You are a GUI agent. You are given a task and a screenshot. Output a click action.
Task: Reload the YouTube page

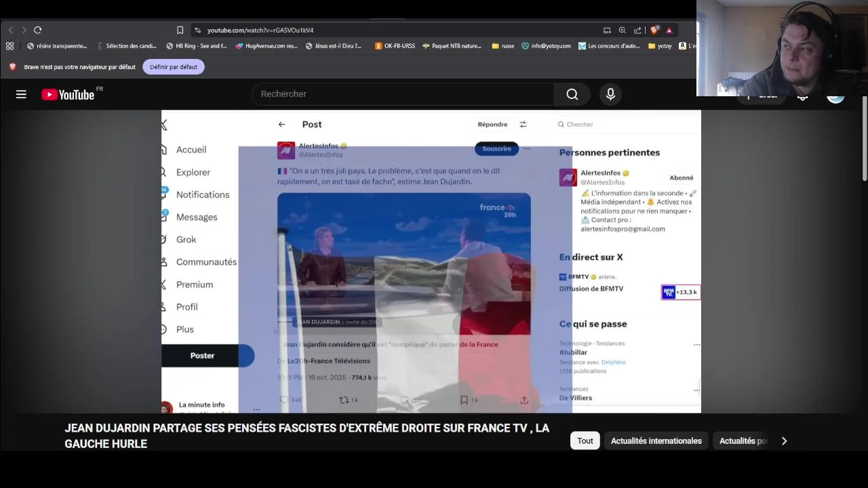point(37,30)
